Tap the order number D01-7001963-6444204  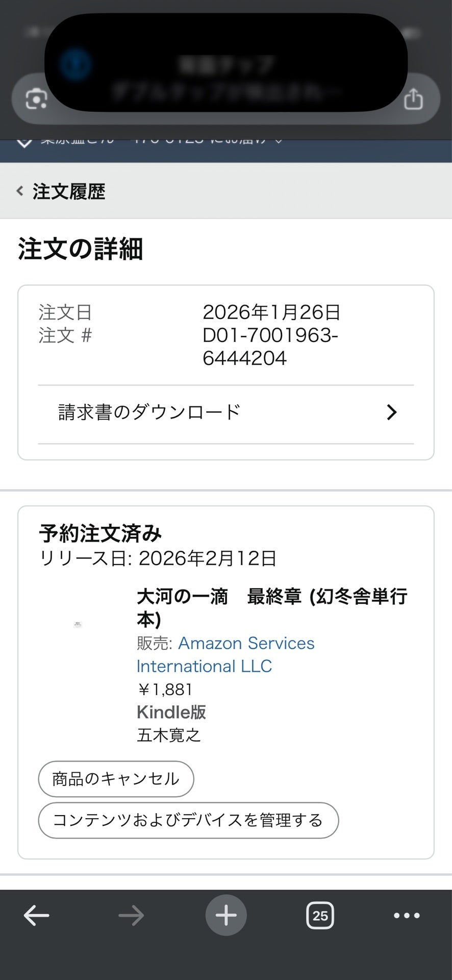pos(270,347)
